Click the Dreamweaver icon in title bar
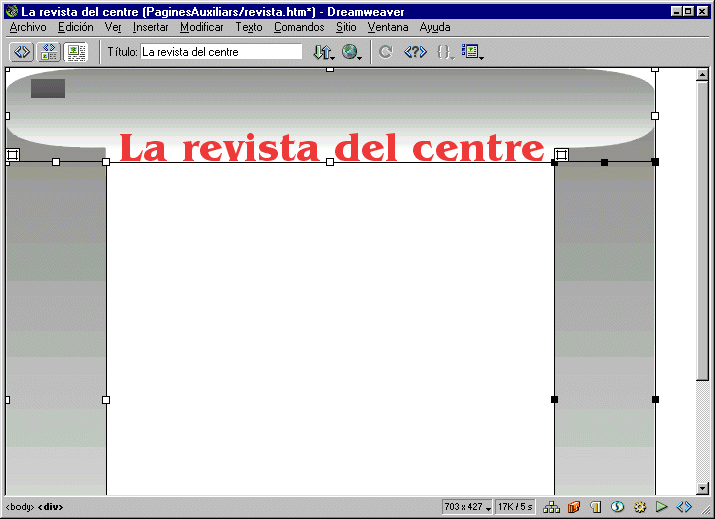 point(12,11)
